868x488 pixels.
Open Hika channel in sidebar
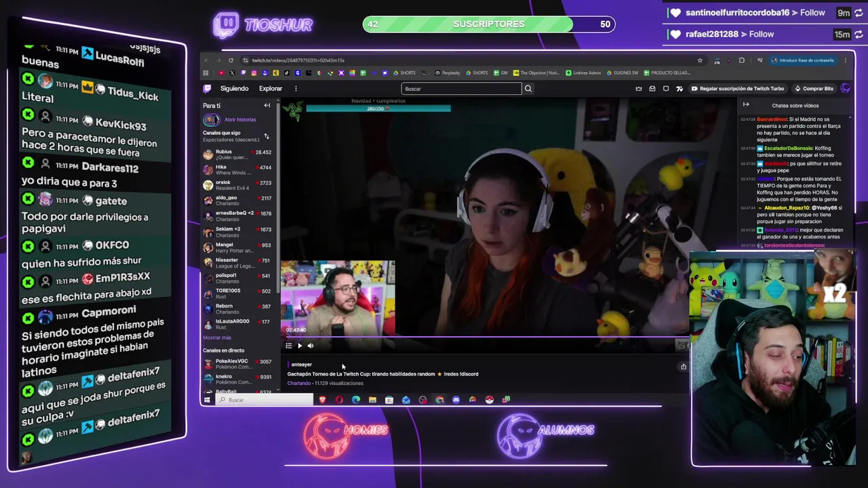tap(237, 169)
